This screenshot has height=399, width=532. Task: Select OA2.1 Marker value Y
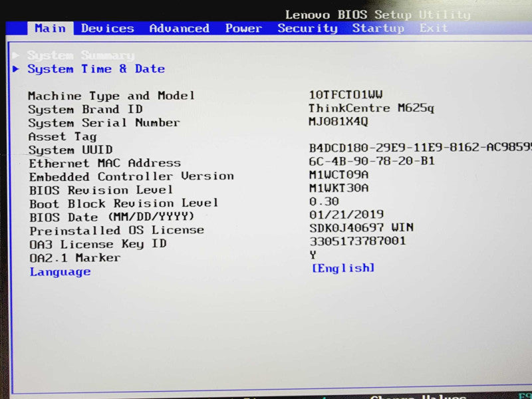point(313,255)
